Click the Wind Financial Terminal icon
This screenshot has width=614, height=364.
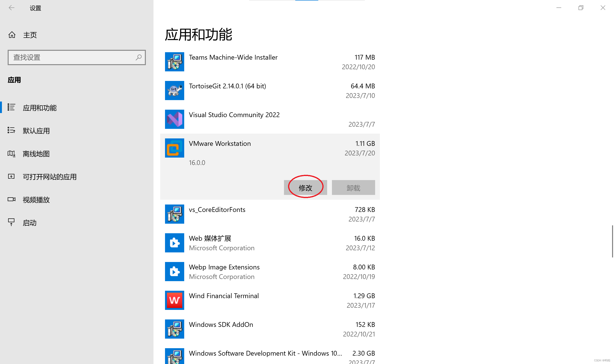tap(174, 300)
